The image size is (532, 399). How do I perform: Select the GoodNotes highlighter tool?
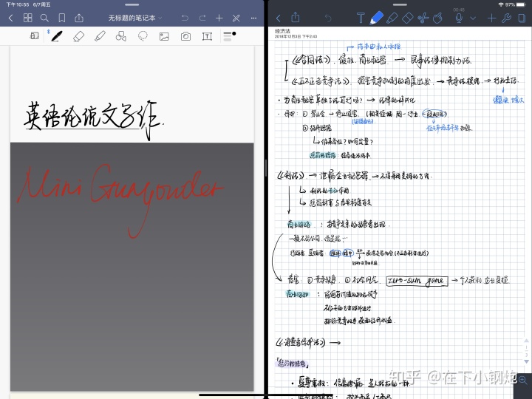coord(100,36)
